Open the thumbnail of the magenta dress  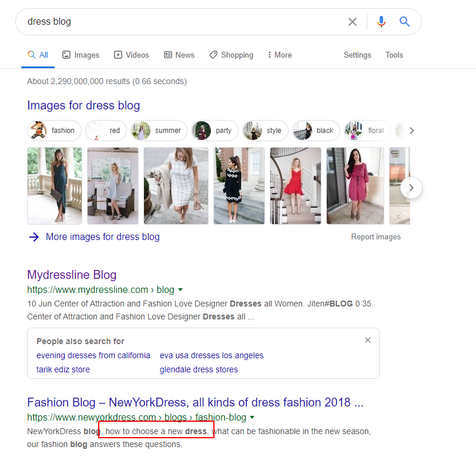(x=355, y=186)
